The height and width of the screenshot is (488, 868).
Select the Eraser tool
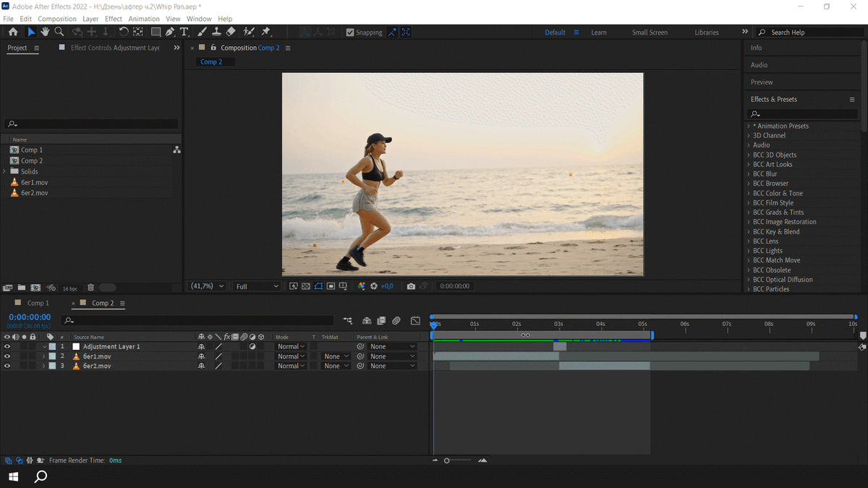(231, 32)
